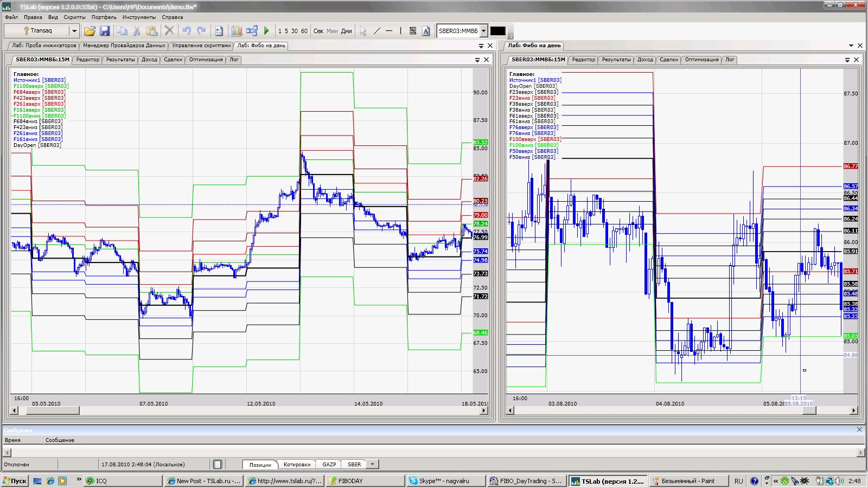868x488 pixels.
Task: Switch to the Оптимизация tab in left panel
Action: (x=206, y=60)
